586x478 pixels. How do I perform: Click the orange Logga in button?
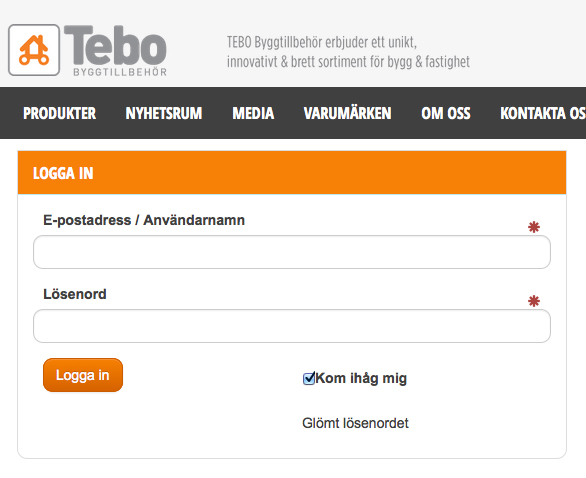(x=83, y=375)
